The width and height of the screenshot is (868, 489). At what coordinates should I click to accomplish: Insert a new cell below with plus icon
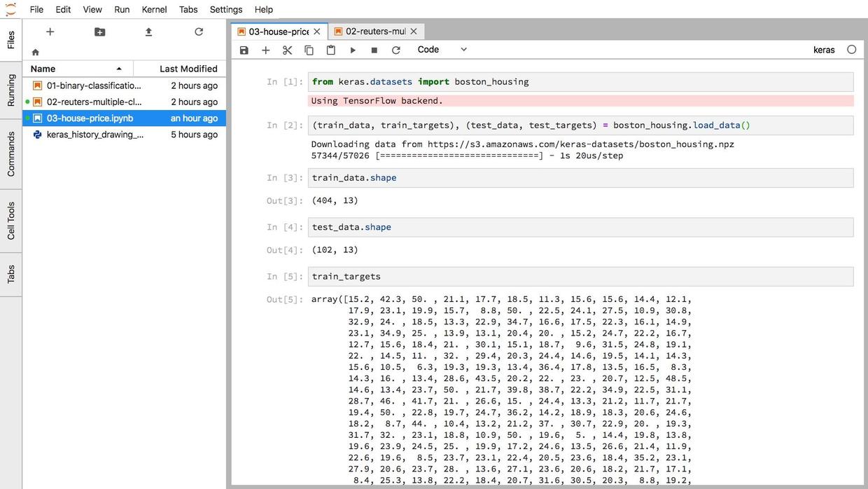(x=265, y=50)
